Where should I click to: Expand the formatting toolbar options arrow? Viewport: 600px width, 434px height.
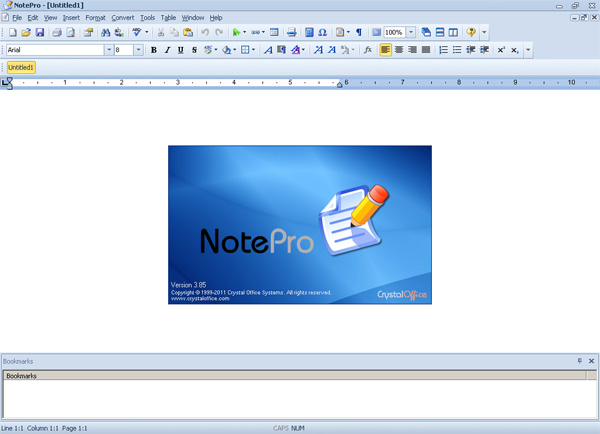tap(528, 50)
